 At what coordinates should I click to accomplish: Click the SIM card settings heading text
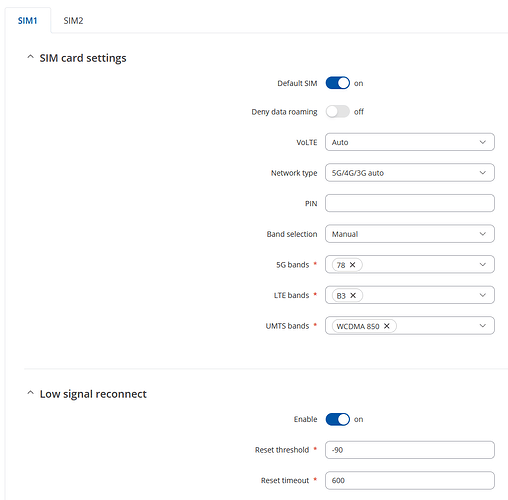pyautogui.click(x=83, y=58)
